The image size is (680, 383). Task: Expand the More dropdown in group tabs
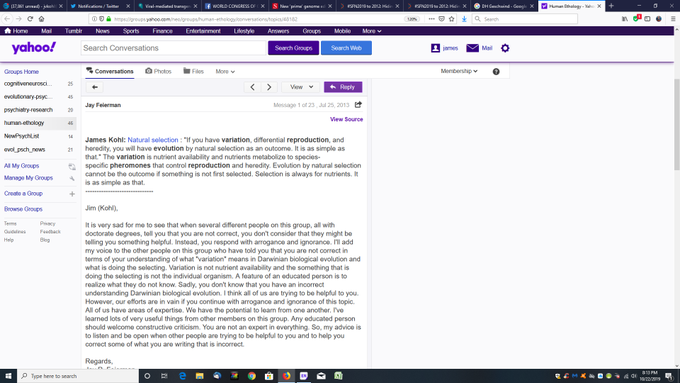(x=225, y=72)
